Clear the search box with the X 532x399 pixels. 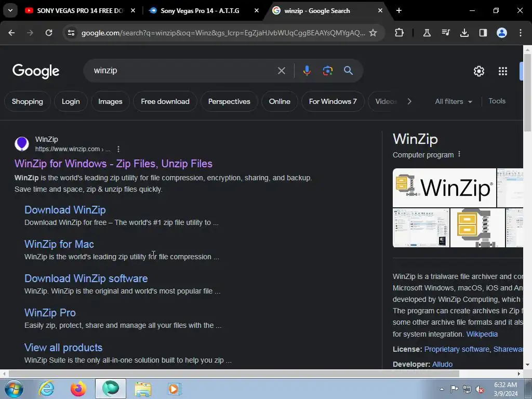[x=281, y=71]
